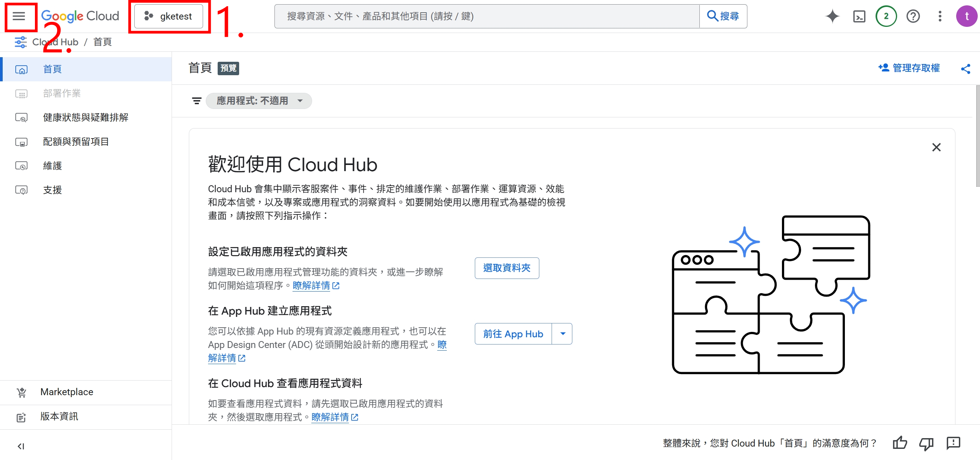Select 首頁 in the sidebar
This screenshot has height=460, width=980.
[x=86, y=69]
